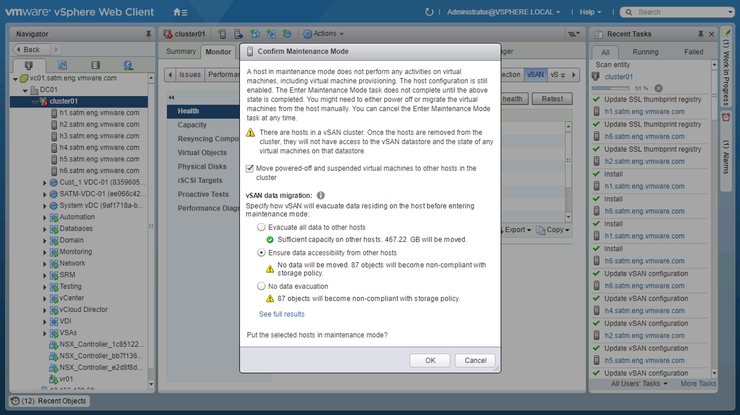Viewport: 740px width, 415px height.
Task: Select Ensure data accessibility from other hosts
Action: tap(261, 253)
